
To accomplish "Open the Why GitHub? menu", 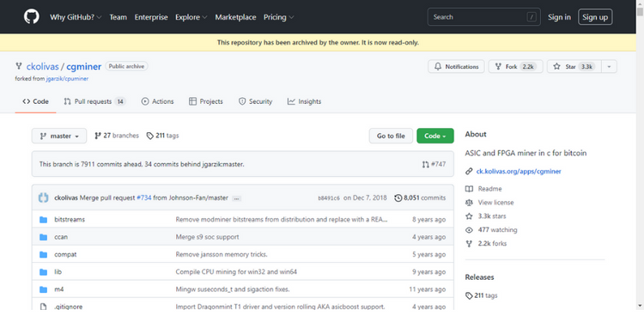I will (76, 17).
